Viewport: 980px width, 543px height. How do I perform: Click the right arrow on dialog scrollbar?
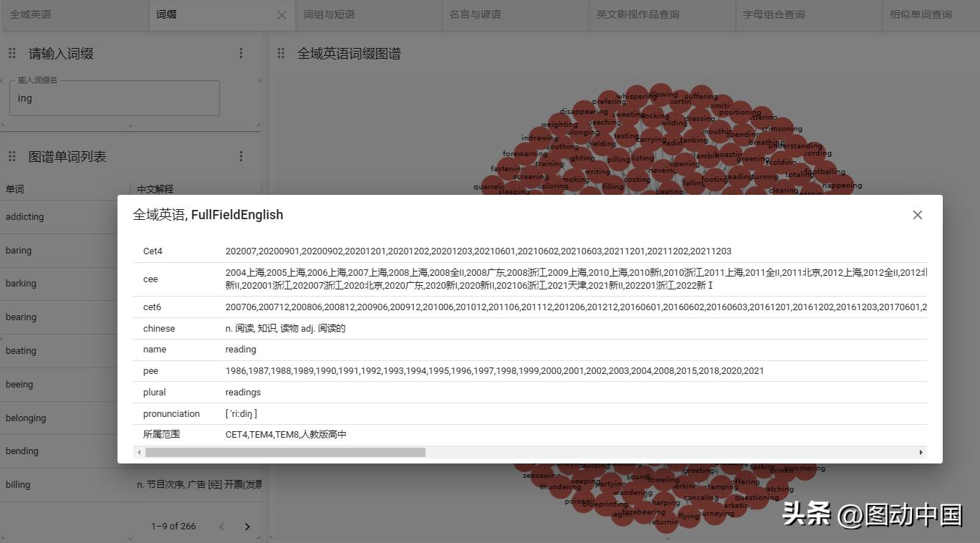922,452
